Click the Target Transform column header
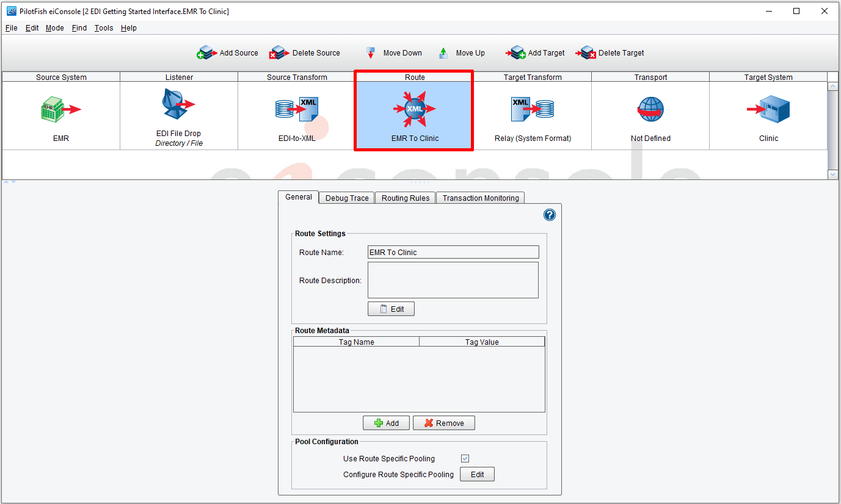Screen dimensions: 841x504 point(533,77)
